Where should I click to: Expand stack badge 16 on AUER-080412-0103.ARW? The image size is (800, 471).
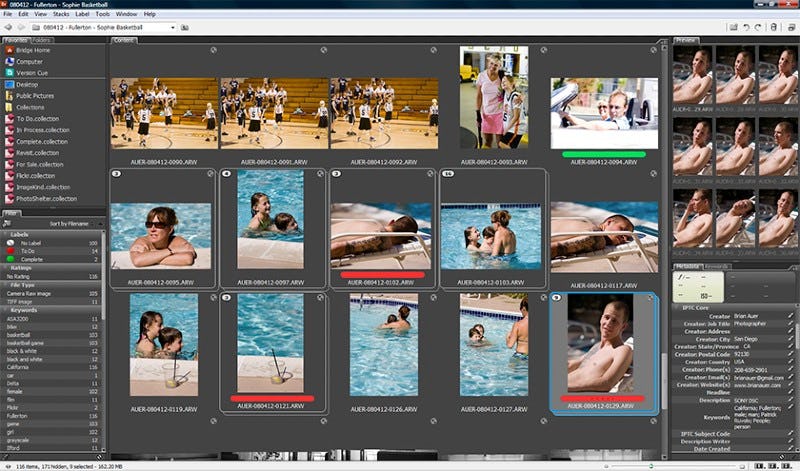click(447, 173)
